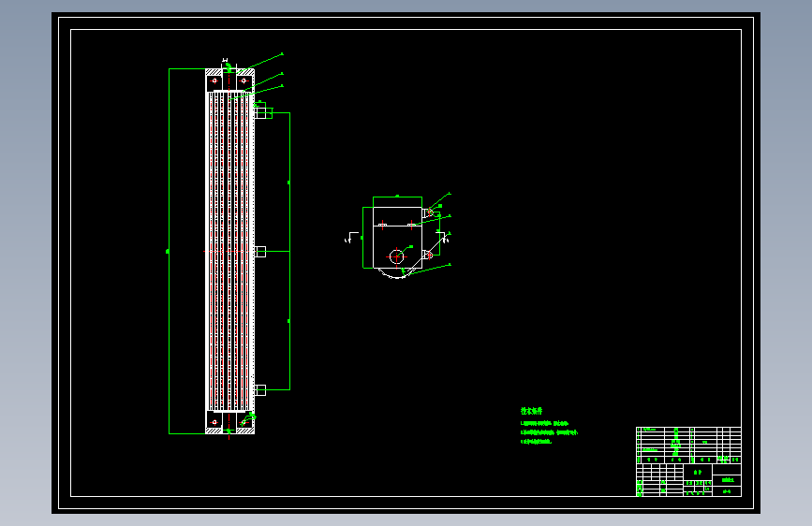Click the surface roughness symbol left of the side view
The width and height of the screenshot is (812, 526).
351,238
